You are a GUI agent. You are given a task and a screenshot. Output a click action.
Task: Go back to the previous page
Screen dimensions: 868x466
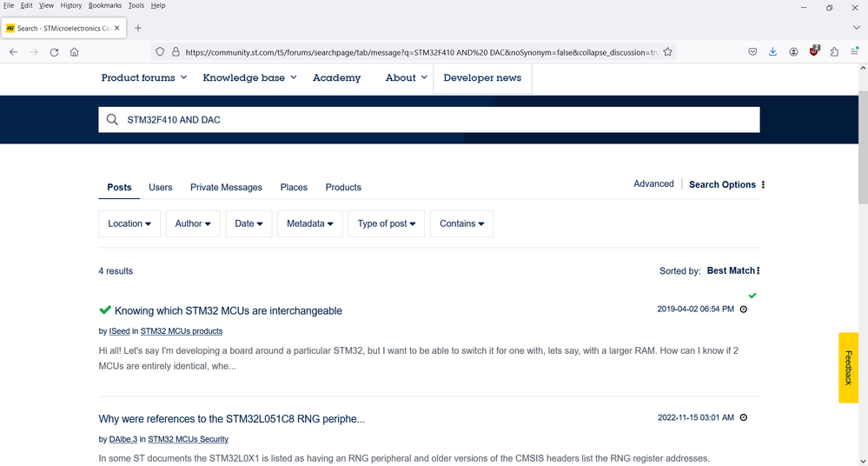[13, 52]
